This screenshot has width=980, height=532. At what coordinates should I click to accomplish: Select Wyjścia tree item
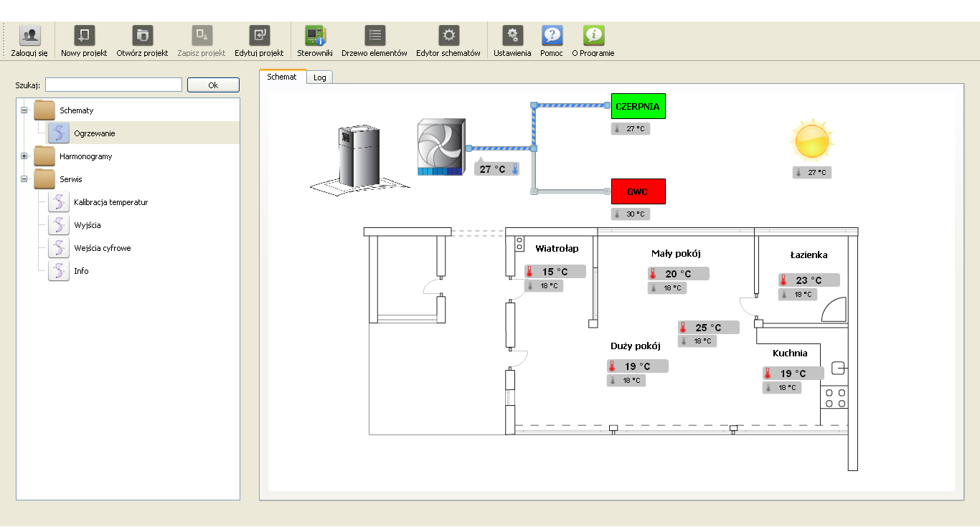[88, 225]
